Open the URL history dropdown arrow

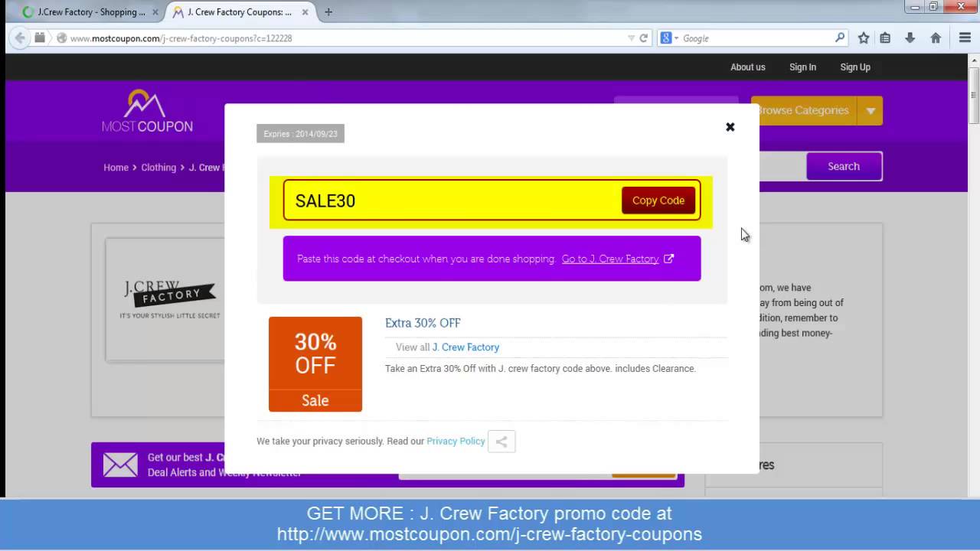(631, 37)
